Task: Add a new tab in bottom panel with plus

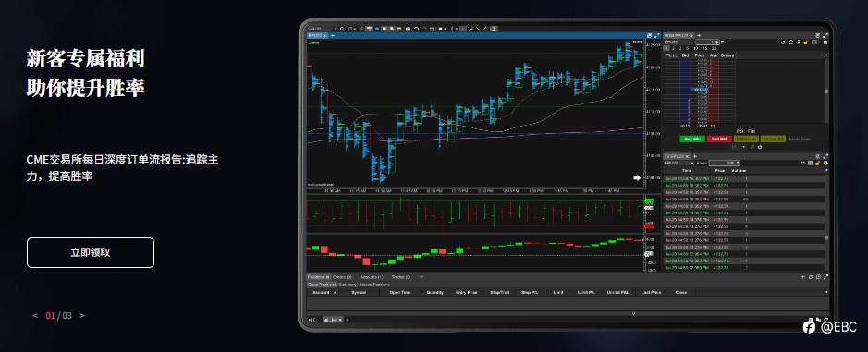Action: [422, 277]
